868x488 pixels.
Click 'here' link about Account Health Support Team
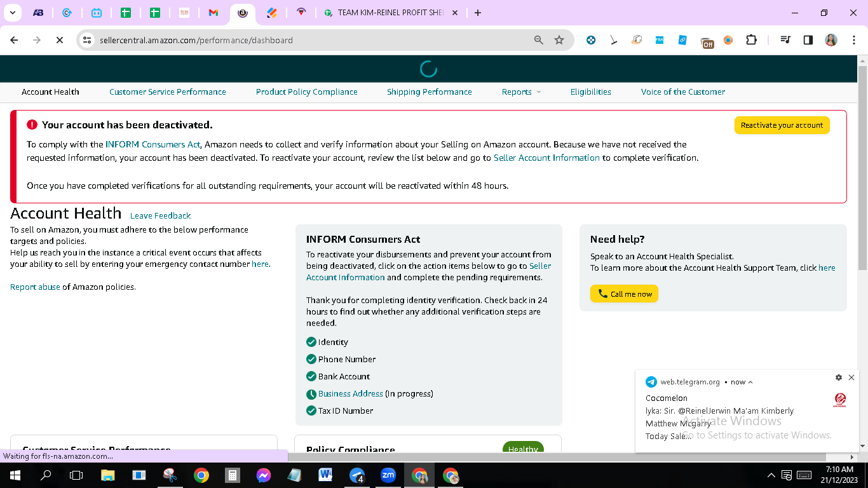pyautogui.click(x=827, y=268)
